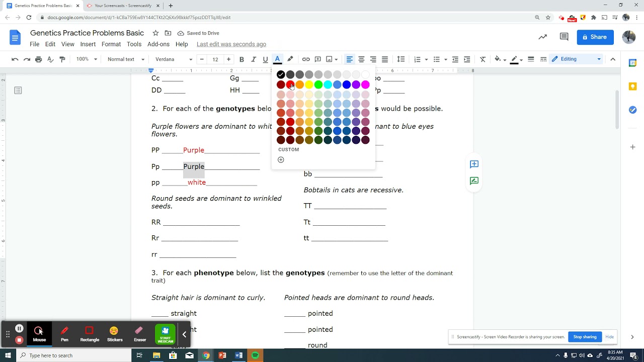Decrease the paragraph indent

(455, 59)
